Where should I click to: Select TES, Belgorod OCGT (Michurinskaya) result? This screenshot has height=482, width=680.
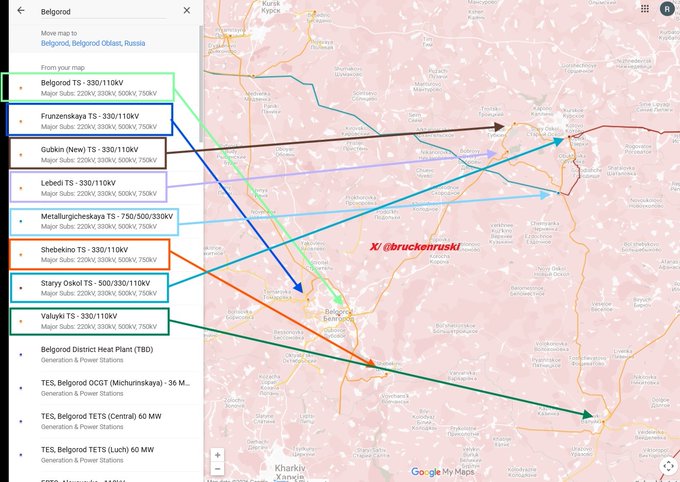pyautogui.click(x=104, y=388)
